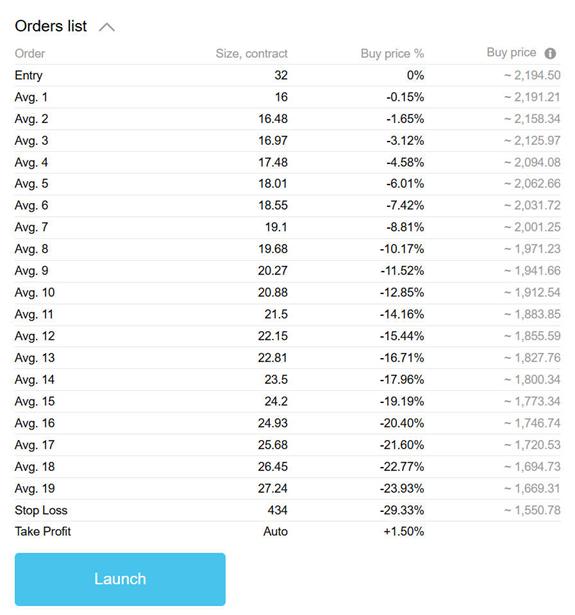
Task: Collapse the Orders list chevron
Action: [x=107, y=27]
